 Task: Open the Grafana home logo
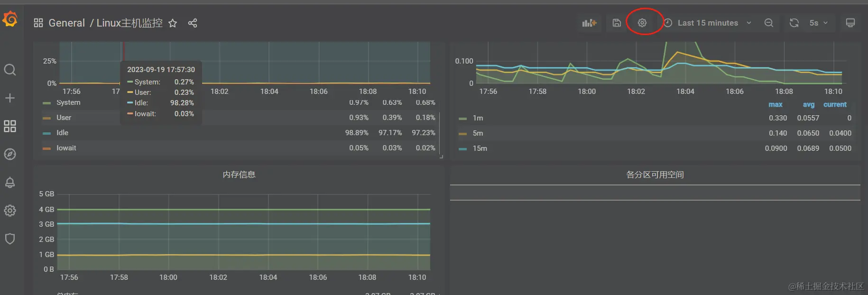[x=10, y=19]
